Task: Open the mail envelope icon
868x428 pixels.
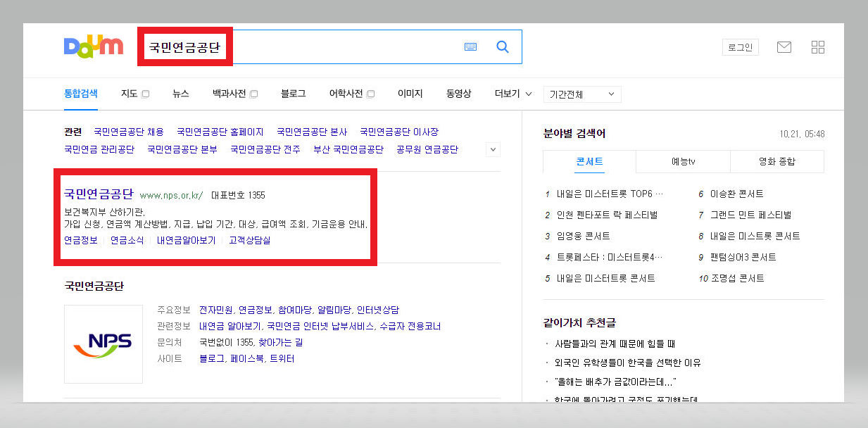Action: pyautogui.click(x=784, y=47)
